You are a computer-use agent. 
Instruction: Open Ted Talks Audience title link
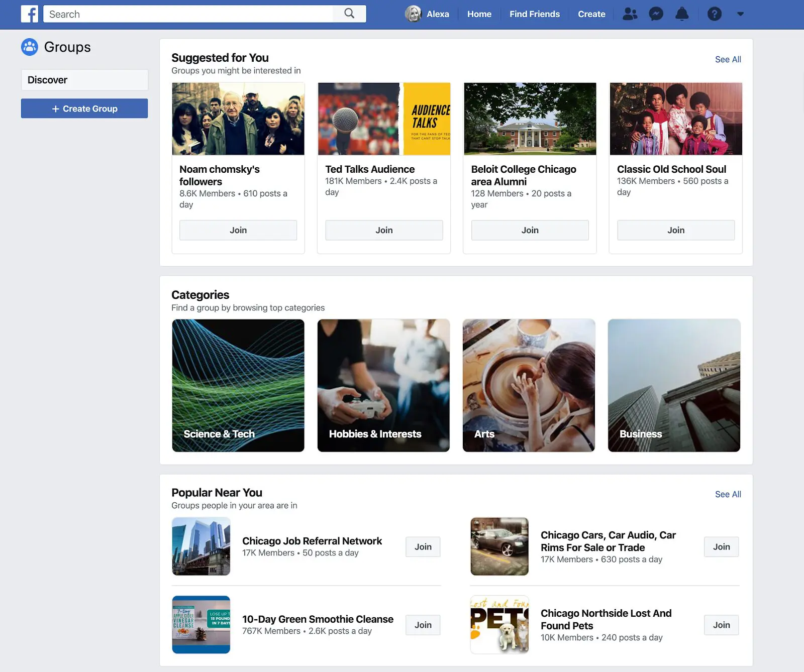(370, 169)
